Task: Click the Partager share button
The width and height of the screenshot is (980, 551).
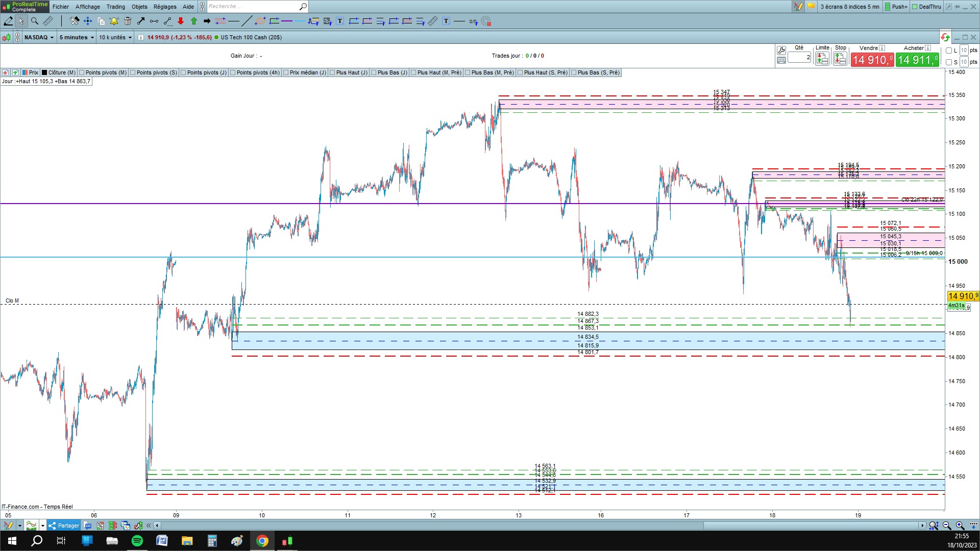Action: [64, 525]
